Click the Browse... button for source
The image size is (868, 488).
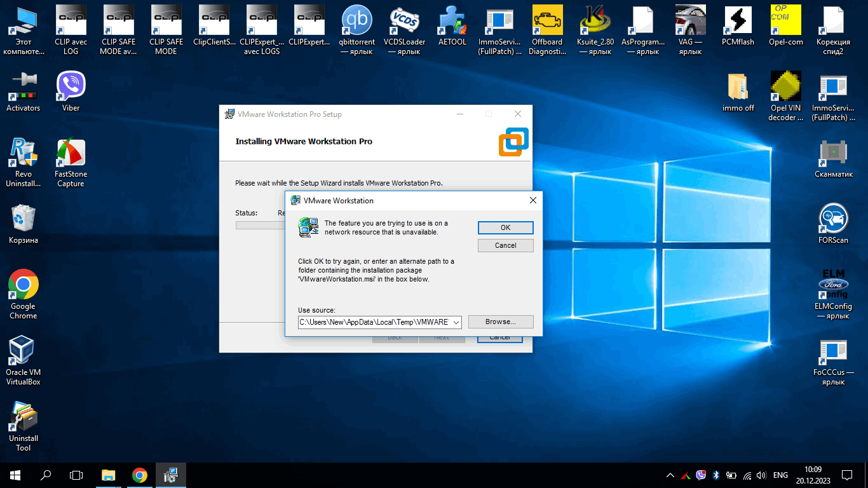(x=500, y=322)
